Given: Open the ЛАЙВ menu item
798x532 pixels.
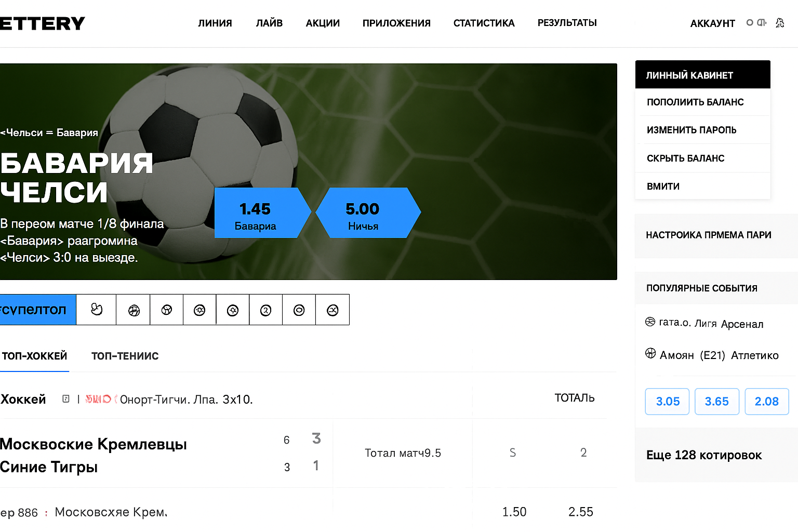Looking at the screenshot, I should 269,23.
